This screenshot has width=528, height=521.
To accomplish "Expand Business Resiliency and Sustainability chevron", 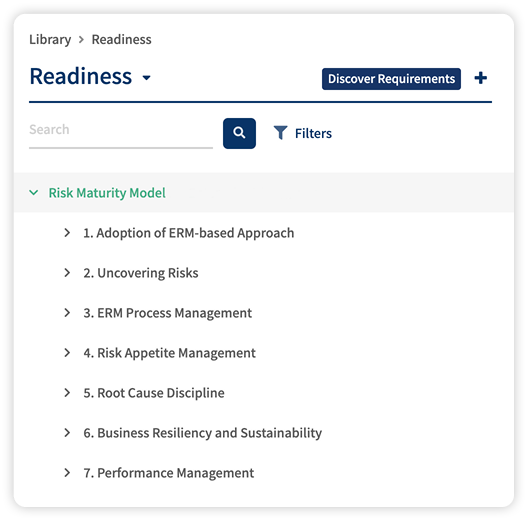I will (67, 433).
